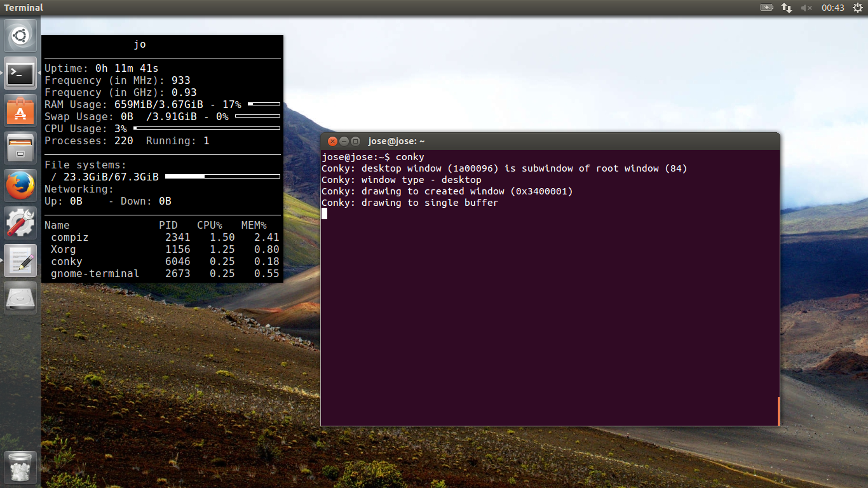Click PID "2341" in the process table
Screen dimensions: 868x488
click(x=178, y=237)
